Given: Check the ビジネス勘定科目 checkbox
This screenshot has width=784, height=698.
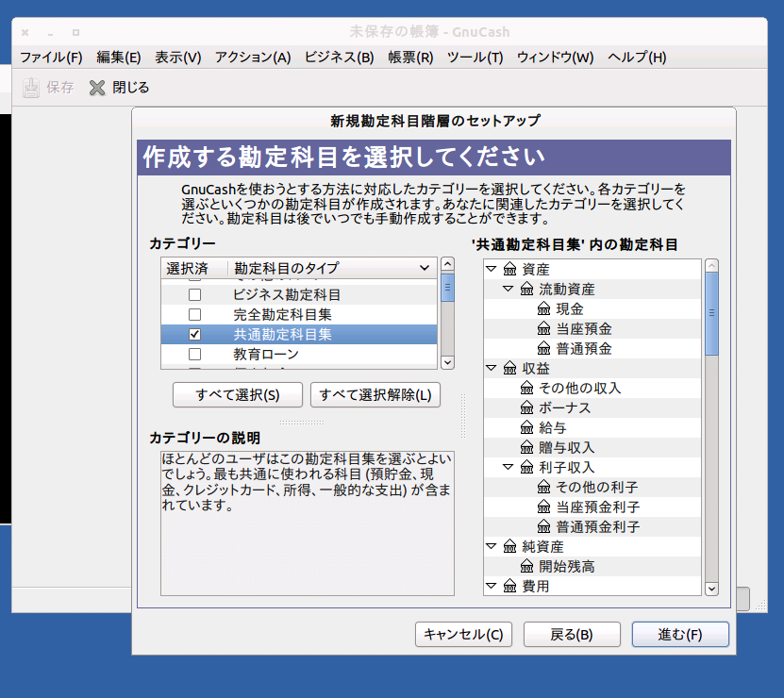Looking at the screenshot, I should [194, 294].
